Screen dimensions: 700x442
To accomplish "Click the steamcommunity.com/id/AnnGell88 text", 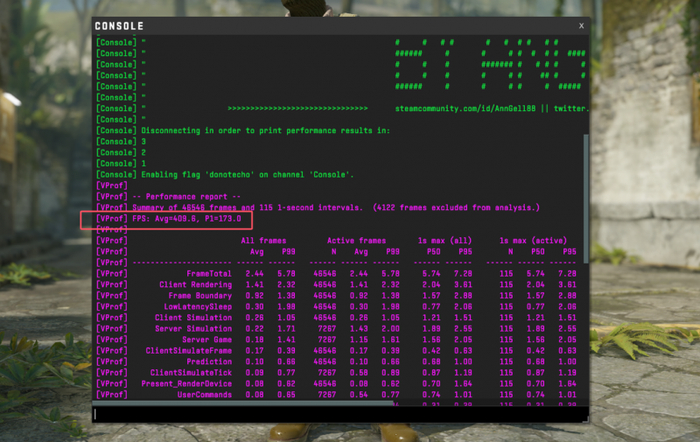I will click(465, 108).
